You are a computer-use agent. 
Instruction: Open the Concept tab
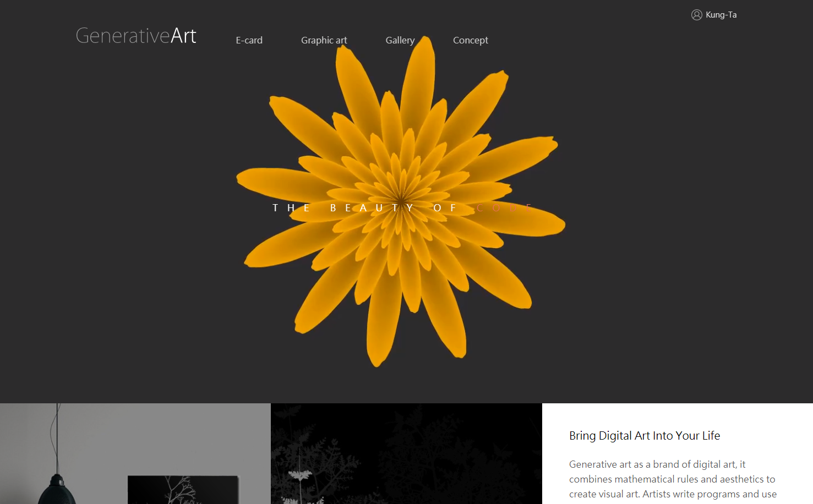470,40
